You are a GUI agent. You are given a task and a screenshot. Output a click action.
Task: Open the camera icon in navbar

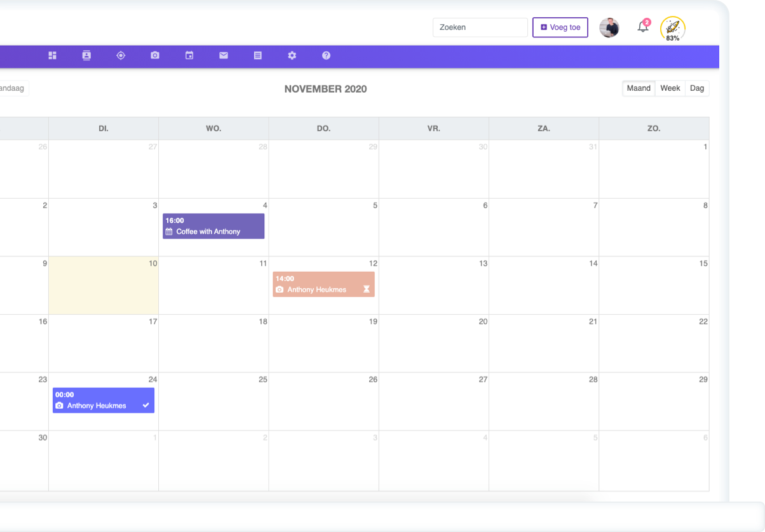pos(155,56)
